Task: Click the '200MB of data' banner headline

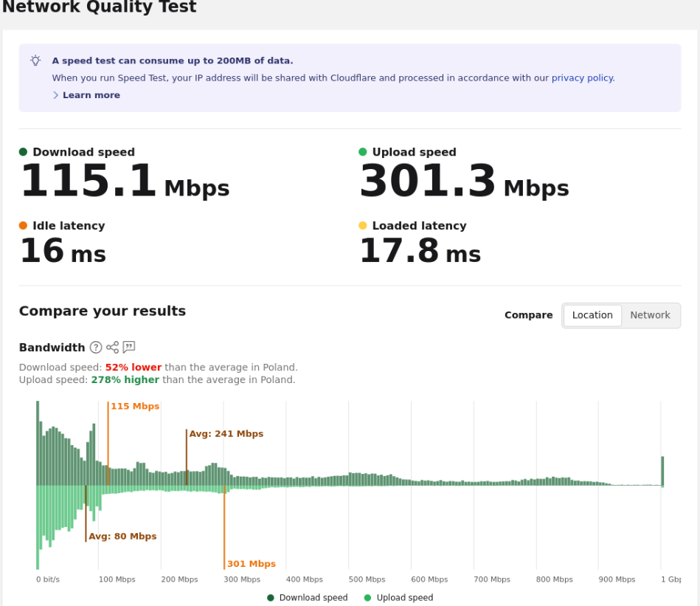Action: pos(173,61)
